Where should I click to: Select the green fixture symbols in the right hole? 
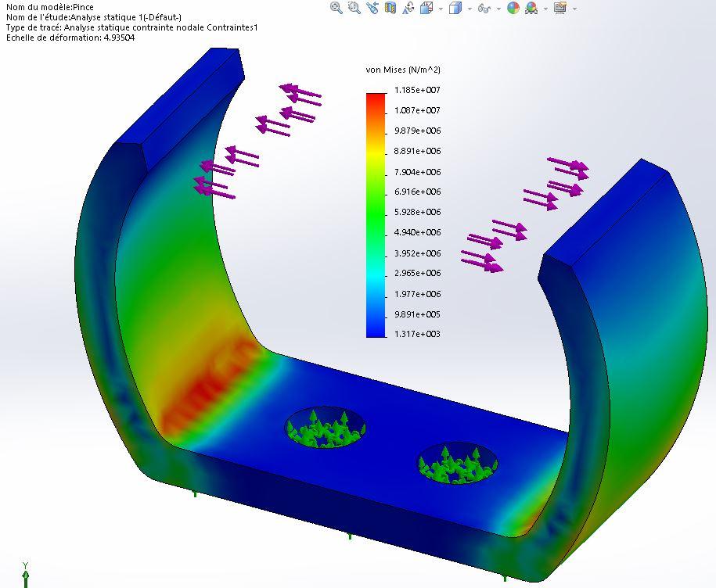pos(457,465)
